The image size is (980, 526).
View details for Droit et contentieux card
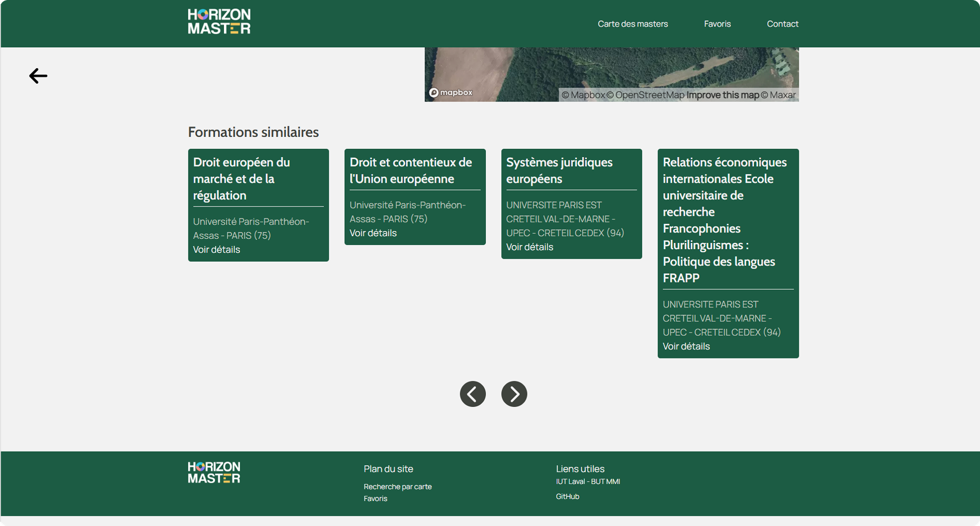373,233
